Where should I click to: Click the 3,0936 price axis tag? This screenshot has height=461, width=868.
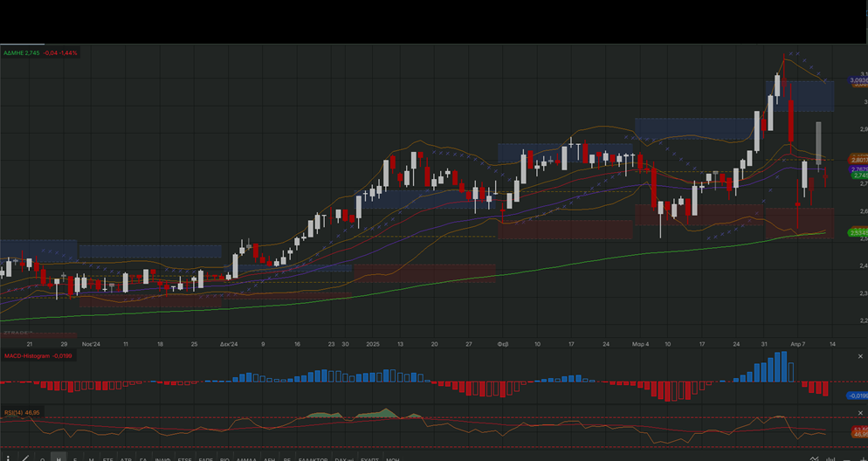pos(858,80)
